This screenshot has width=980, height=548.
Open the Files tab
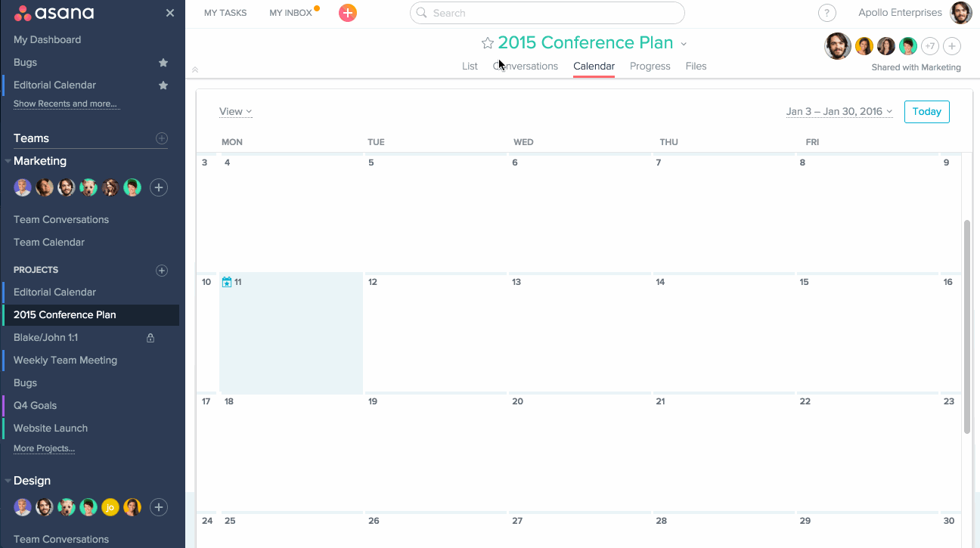(x=696, y=67)
